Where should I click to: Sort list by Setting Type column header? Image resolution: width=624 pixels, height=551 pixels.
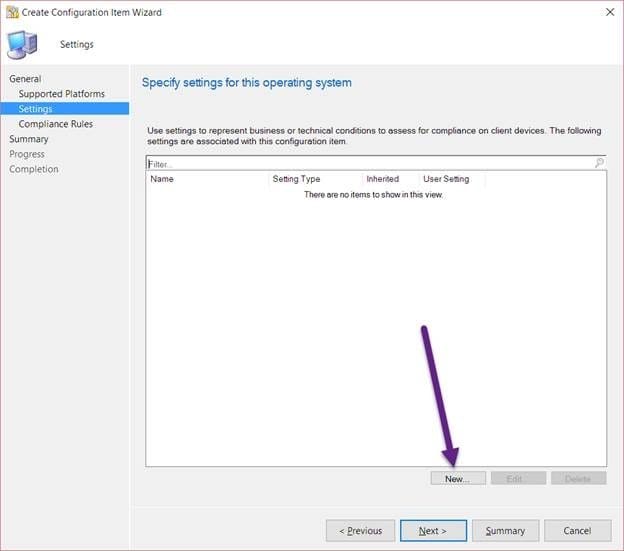[x=315, y=179]
